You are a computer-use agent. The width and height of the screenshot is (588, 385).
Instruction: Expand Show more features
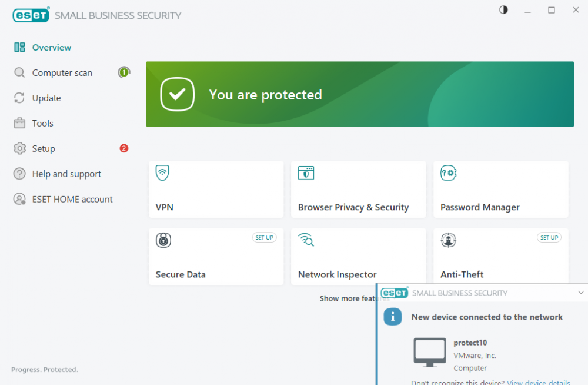click(348, 298)
